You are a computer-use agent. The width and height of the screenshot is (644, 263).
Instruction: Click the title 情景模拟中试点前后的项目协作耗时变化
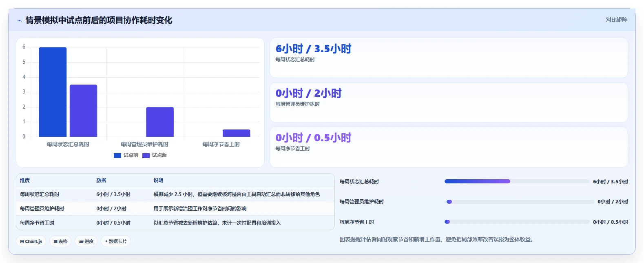click(99, 20)
